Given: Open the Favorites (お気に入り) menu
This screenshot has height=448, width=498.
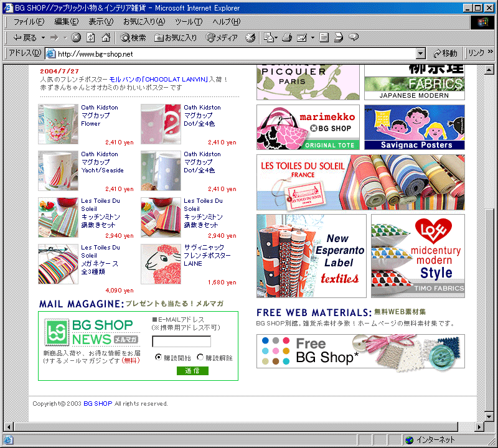Looking at the screenshot, I should [x=144, y=22].
